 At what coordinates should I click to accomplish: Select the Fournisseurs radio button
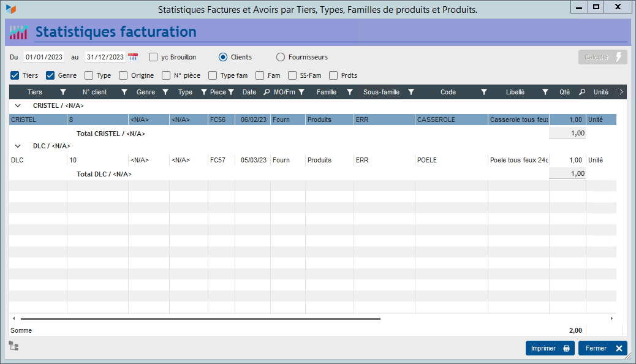pos(281,57)
